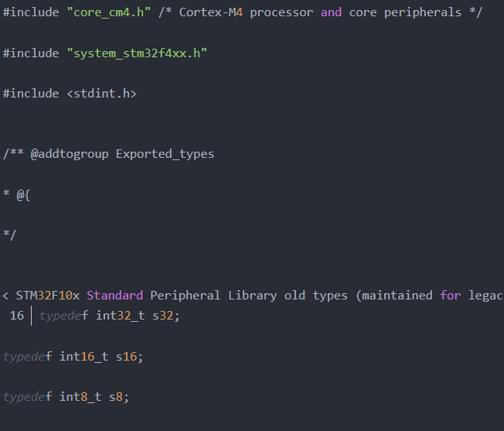Click the Cortex-M4 processor comment text
The image size is (504, 431).
(x=321, y=12)
